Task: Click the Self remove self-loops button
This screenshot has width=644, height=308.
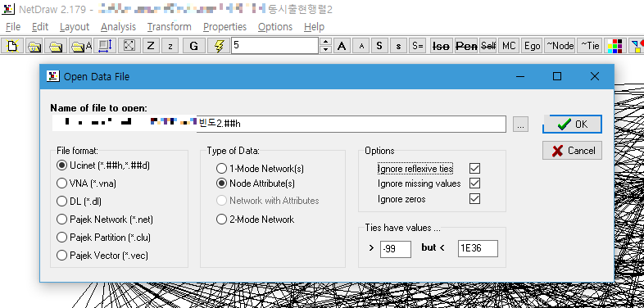Action: pyautogui.click(x=488, y=46)
